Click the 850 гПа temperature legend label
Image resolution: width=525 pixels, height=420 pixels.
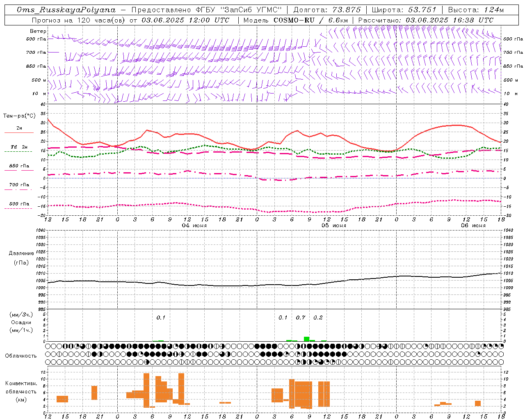coord(19,166)
